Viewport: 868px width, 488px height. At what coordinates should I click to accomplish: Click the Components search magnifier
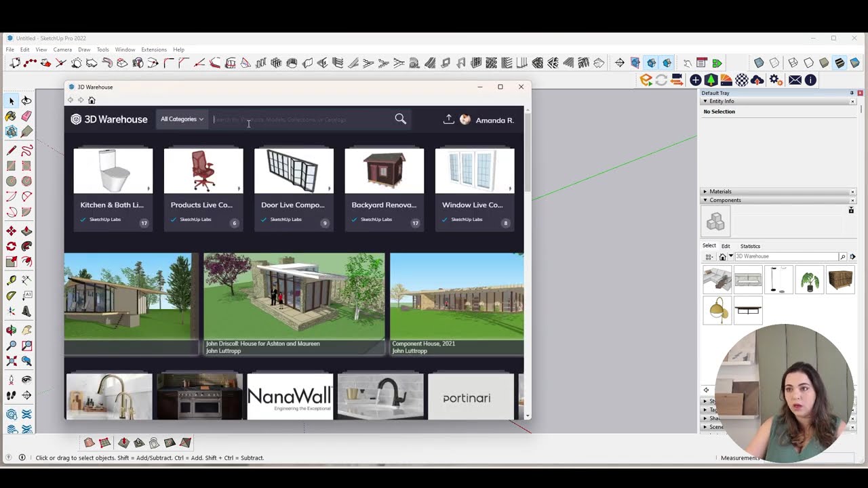[x=842, y=256]
